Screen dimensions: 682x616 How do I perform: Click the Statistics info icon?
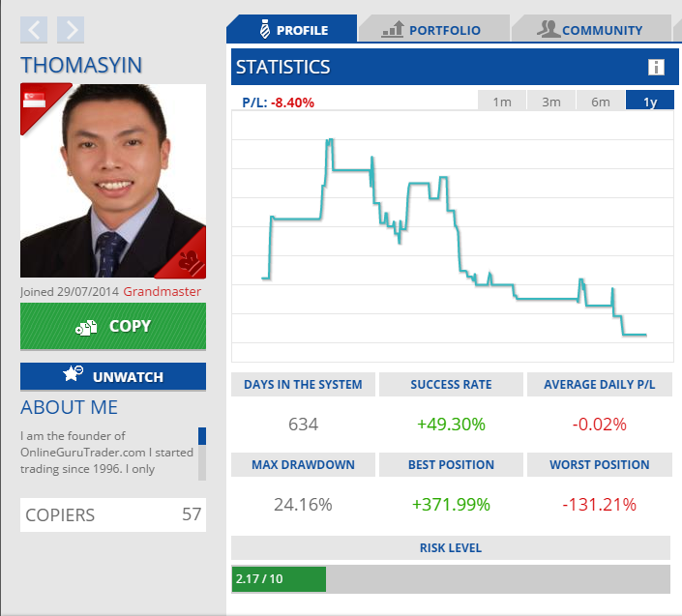pyautogui.click(x=656, y=67)
